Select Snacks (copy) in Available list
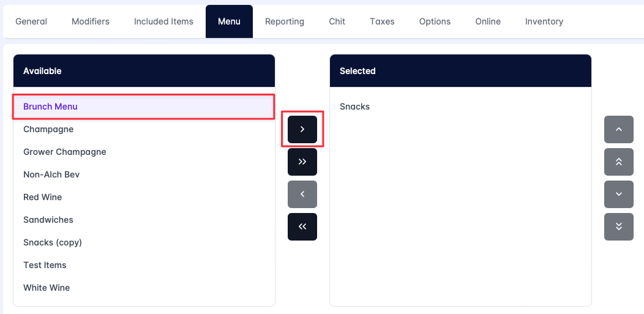 (x=53, y=242)
